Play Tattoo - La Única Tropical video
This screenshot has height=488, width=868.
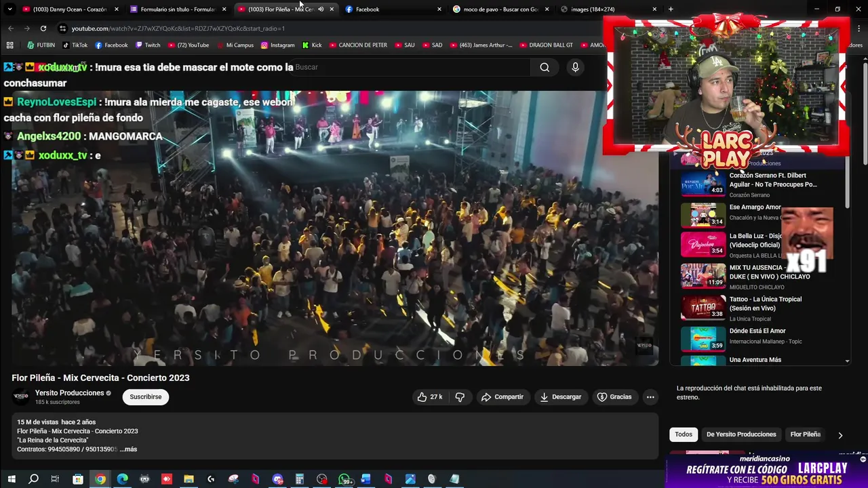(703, 307)
